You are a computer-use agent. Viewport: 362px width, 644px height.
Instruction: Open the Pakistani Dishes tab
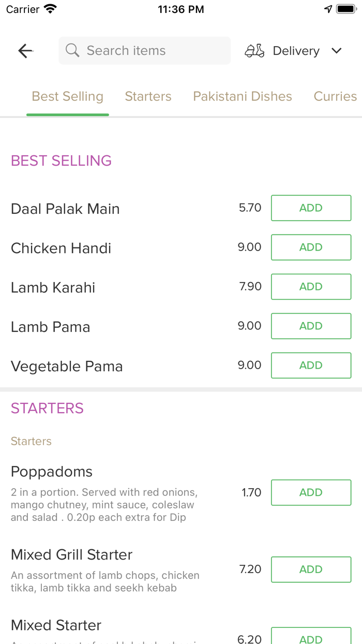(x=243, y=96)
